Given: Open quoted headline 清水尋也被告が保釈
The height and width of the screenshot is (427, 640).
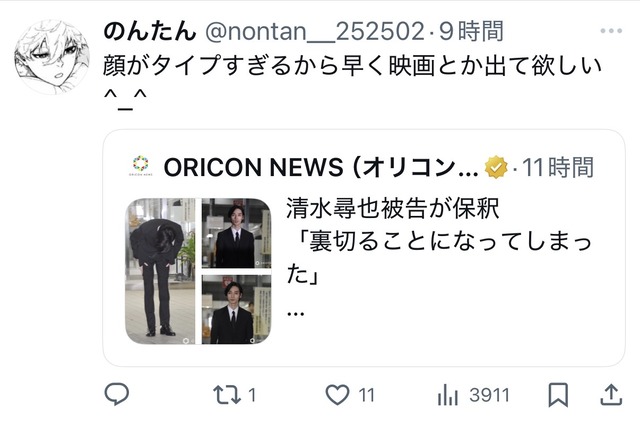Looking at the screenshot, I should 393,209.
